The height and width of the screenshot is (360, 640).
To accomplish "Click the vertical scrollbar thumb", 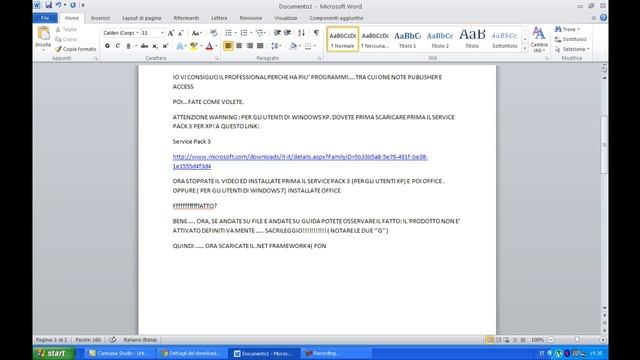I will pyautogui.click(x=604, y=145).
